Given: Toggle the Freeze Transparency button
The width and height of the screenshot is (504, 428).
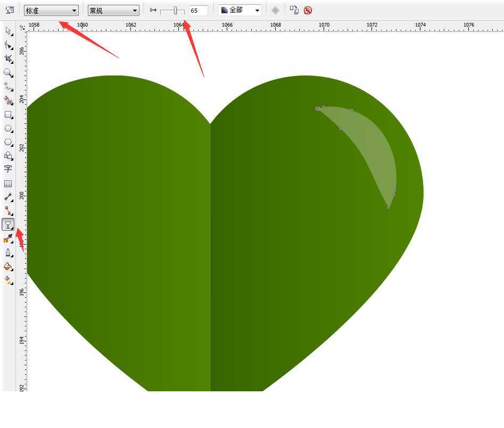Looking at the screenshot, I should (x=275, y=10).
